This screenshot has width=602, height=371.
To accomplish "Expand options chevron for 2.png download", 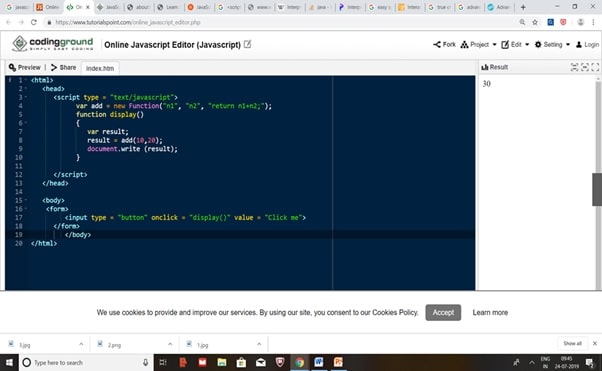I will pyautogui.click(x=170, y=344).
